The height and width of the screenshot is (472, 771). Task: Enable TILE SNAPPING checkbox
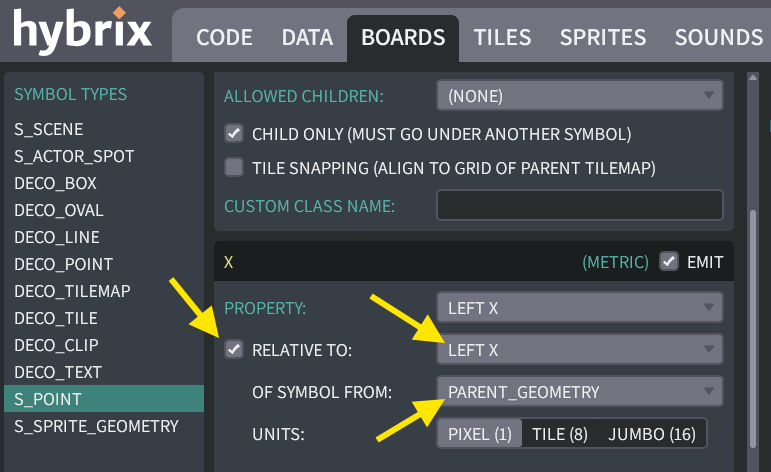[234, 167]
